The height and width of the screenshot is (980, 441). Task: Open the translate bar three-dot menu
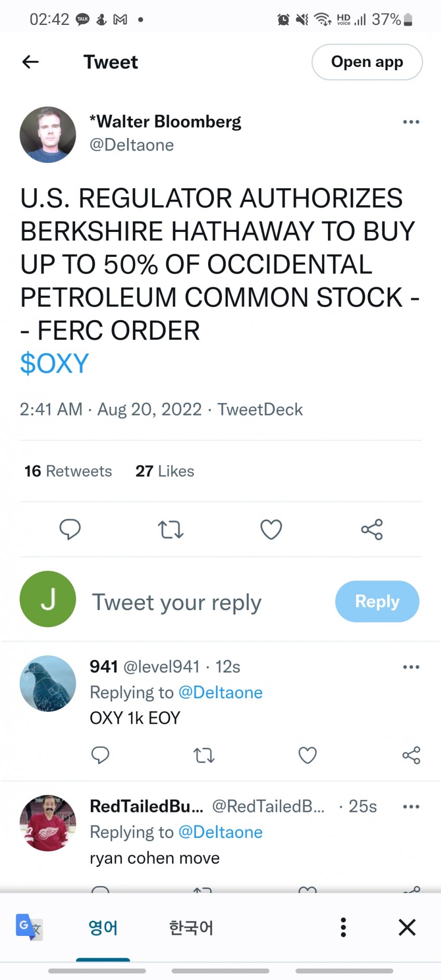tap(343, 927)
